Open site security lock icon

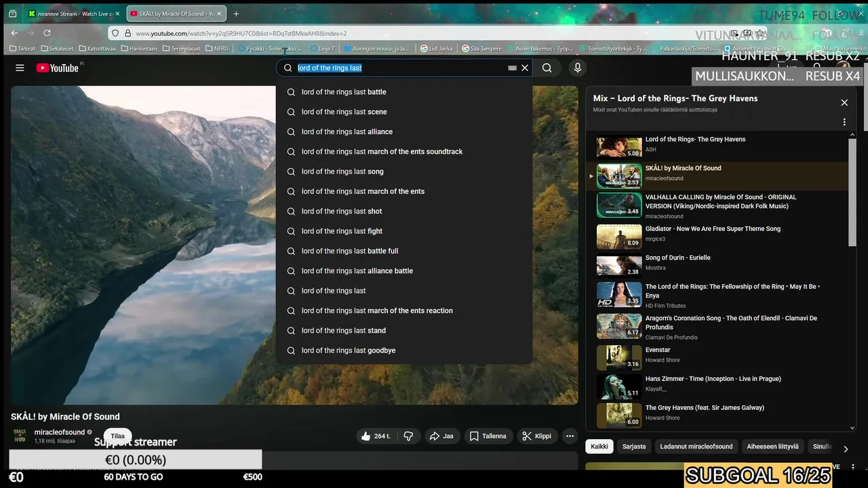click(127, 33)
